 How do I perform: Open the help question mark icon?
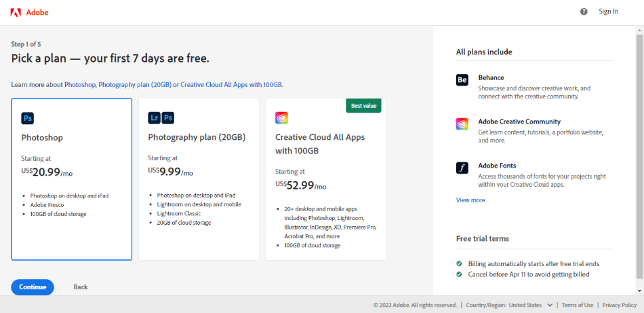pyautogui.click(x=584, y=12)
